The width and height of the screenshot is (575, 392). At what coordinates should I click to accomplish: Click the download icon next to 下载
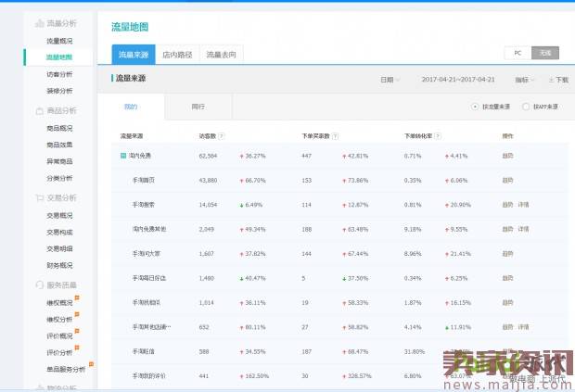pos(551,80)
